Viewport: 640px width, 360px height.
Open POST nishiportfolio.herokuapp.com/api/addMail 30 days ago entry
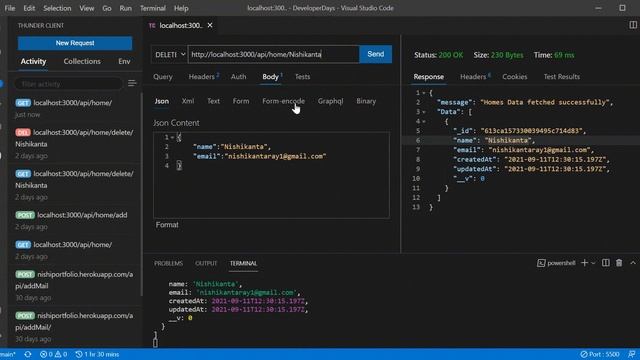74,286
